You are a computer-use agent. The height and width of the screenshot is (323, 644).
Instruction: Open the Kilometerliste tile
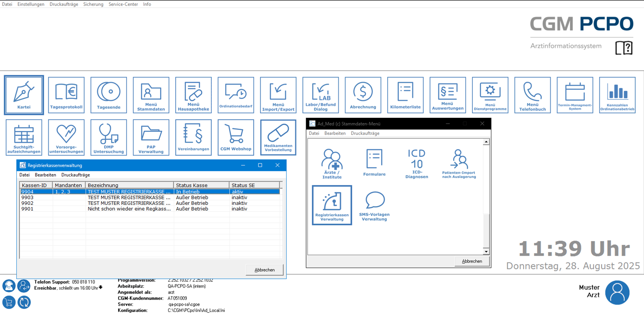point(405,95)
